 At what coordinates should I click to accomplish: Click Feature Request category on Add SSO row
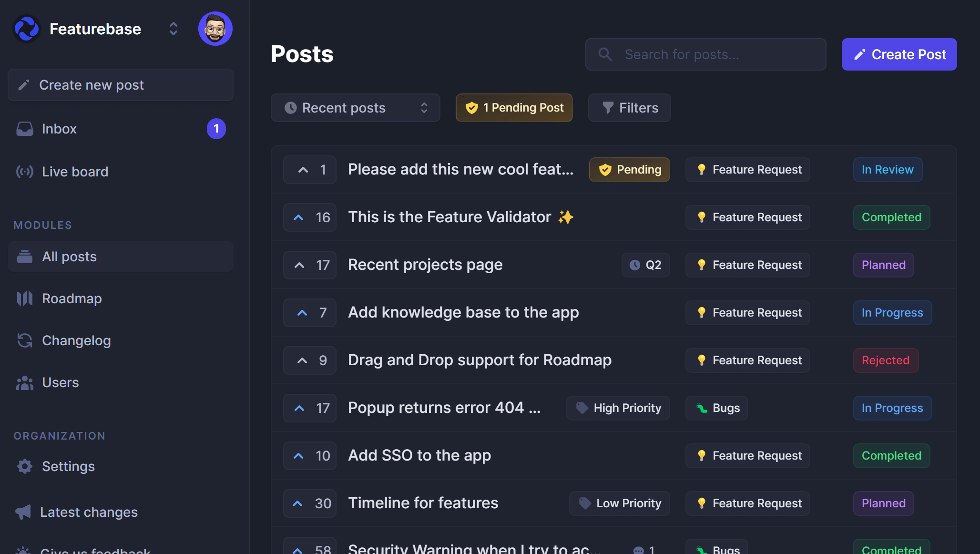point(747,456)
